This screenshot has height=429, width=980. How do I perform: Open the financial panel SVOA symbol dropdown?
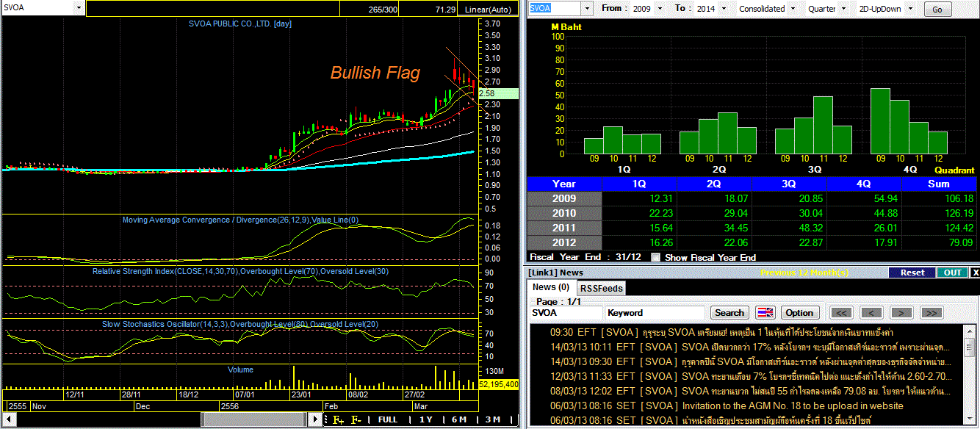(586, 9)
